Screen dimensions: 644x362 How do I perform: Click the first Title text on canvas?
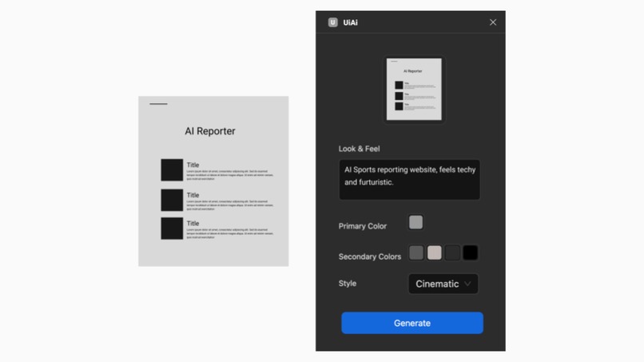pos(193,165)
